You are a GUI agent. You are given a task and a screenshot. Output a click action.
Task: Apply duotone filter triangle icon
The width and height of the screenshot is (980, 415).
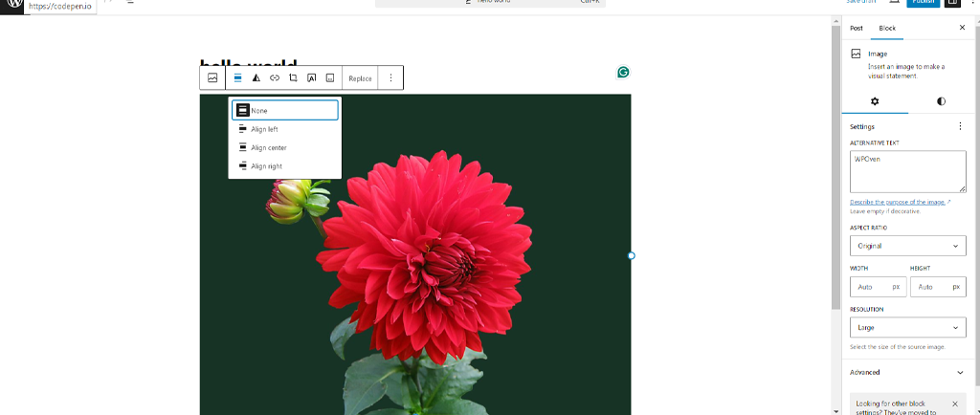pos(256,78)
